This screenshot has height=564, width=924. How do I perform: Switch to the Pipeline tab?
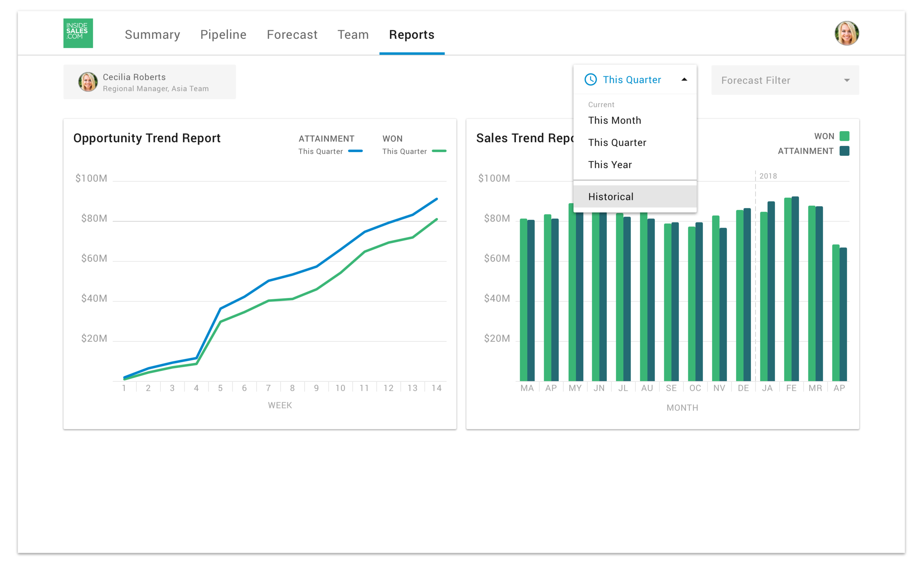point(223,34)
